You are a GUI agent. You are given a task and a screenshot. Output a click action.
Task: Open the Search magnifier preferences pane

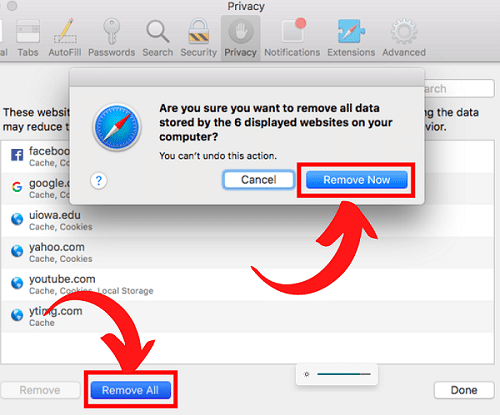[x=158, y=38]
